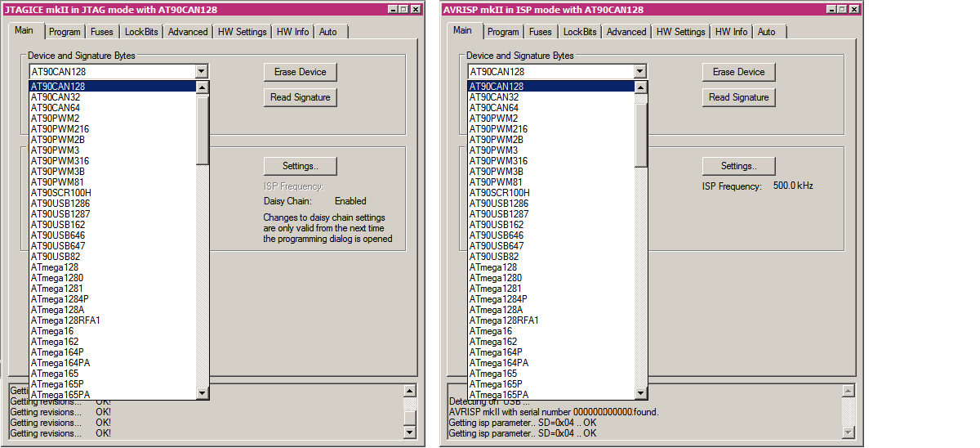Select AT90SCR100H in JTAGICE device list
980x448 pixels.
113,193
